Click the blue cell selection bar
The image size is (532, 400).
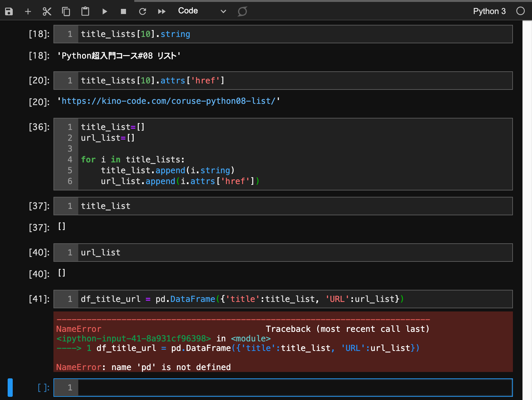tap(10, 387)
